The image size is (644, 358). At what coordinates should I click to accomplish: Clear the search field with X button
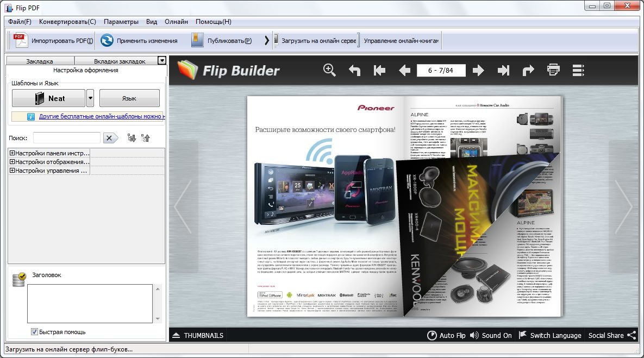[x=110, y=138]
